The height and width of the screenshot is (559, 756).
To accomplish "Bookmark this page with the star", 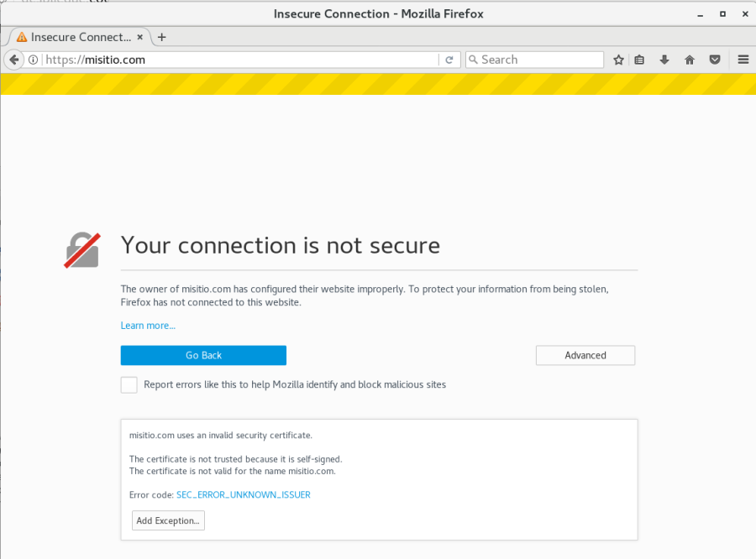I will [618, 60].
